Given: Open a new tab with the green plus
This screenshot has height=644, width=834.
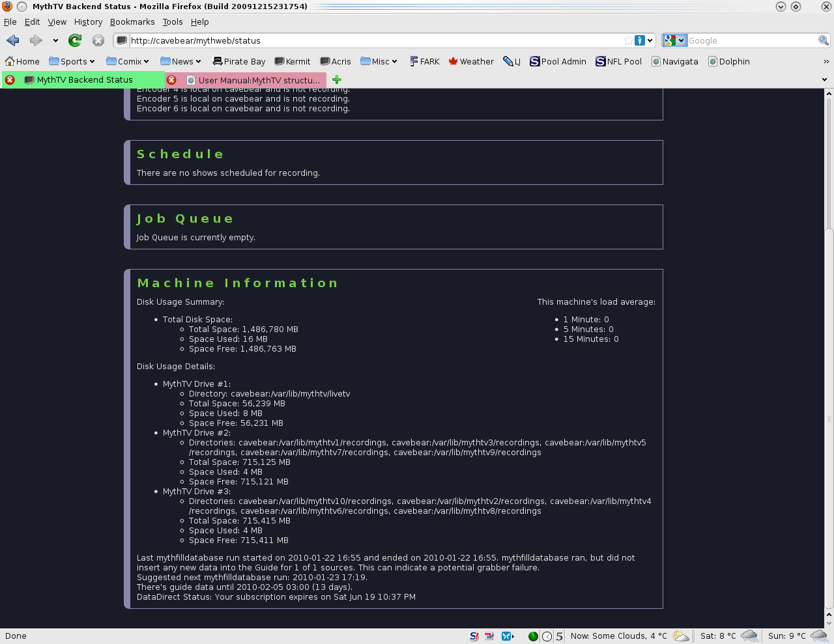Looking at the screenshot, I should (337, 79).
